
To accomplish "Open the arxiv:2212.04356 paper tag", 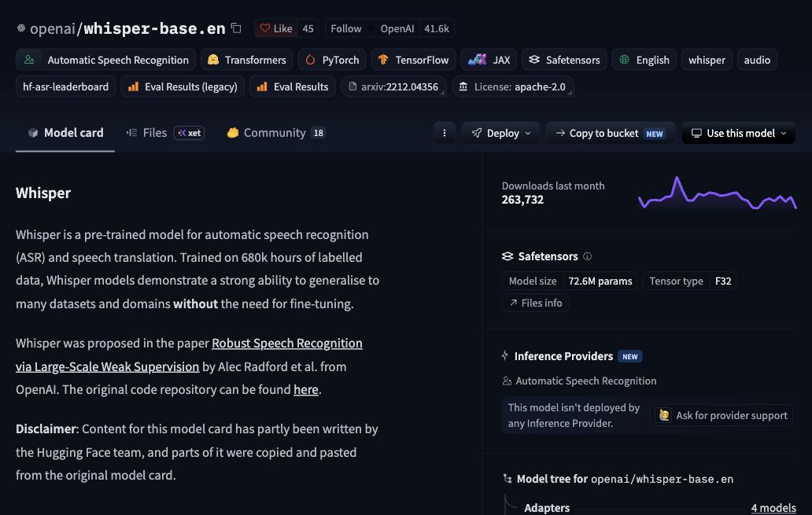I will 393,86.
